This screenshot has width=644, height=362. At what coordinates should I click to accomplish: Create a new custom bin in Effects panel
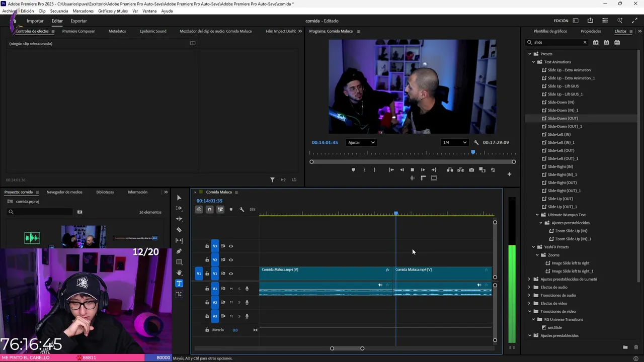tap(625, 347)
